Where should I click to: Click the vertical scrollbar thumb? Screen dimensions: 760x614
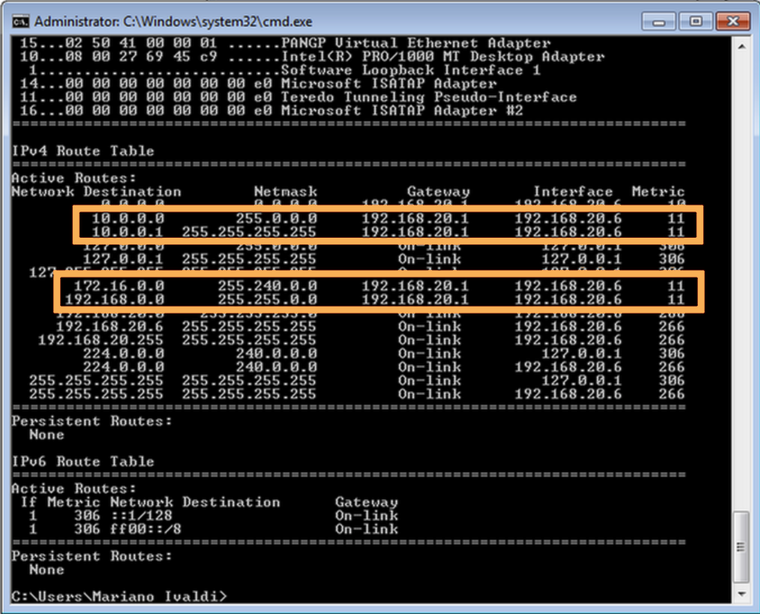coord(742,547)
